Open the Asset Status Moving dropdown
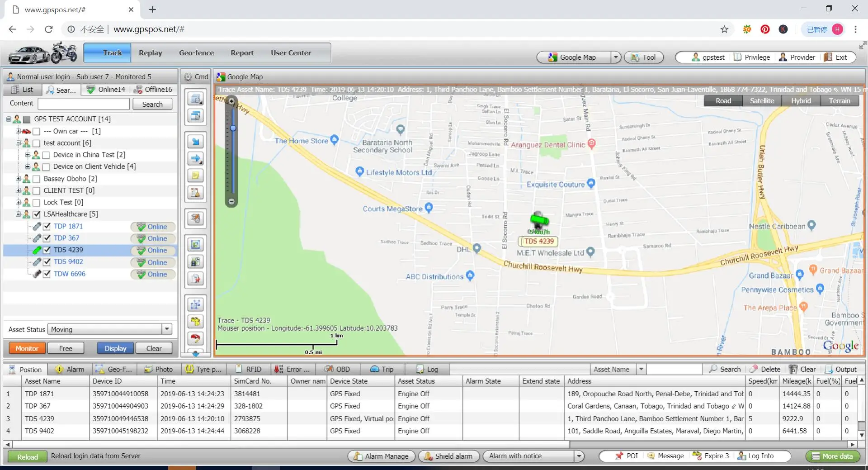Viewport: 868px width, 470px height. click(167, 329)
